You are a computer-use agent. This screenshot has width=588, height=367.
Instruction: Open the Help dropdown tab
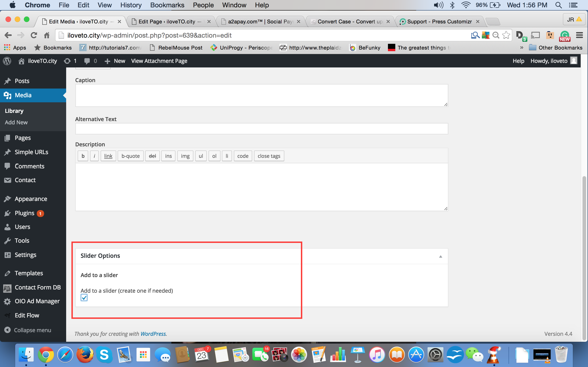pos(518,61)
